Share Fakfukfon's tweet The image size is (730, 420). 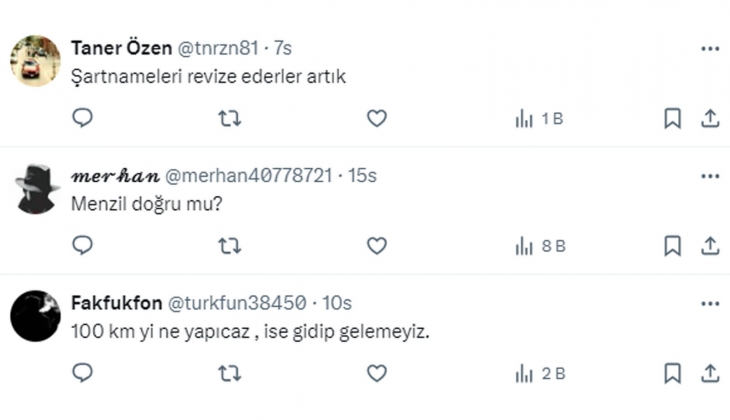point(710,373)
